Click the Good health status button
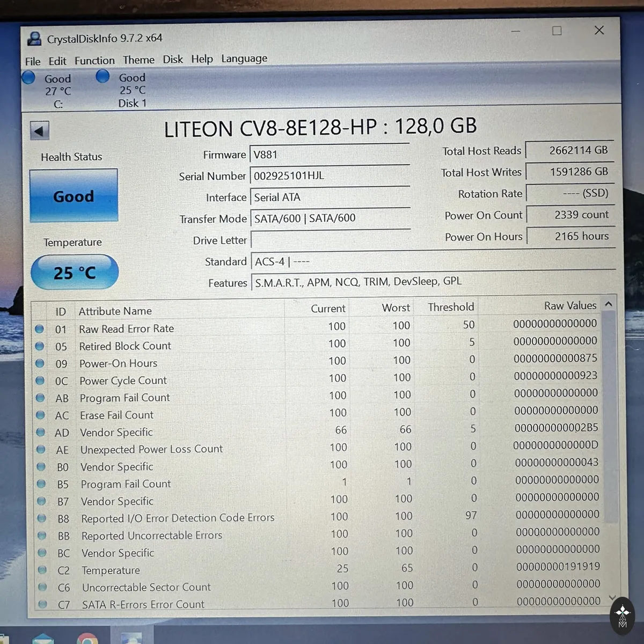 pos(74,196)
